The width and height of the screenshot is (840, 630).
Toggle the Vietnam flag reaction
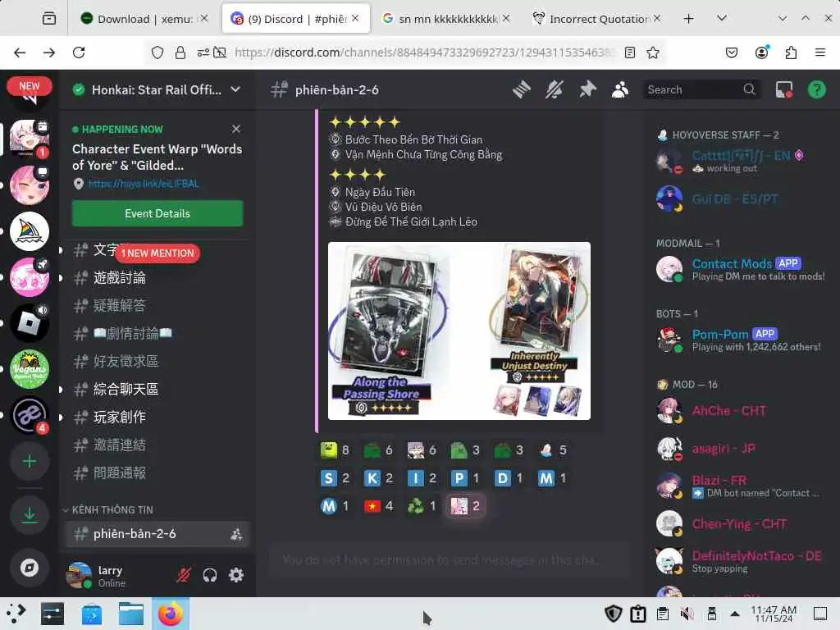[x=379, y=505]
